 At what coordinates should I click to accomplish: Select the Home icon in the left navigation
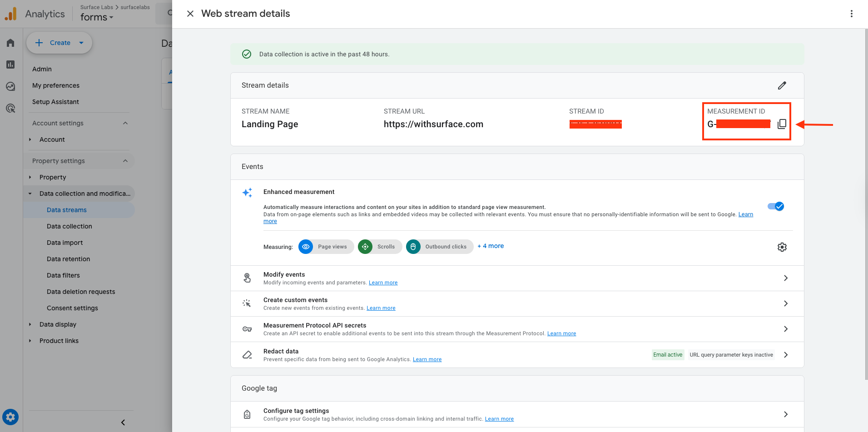10,42
